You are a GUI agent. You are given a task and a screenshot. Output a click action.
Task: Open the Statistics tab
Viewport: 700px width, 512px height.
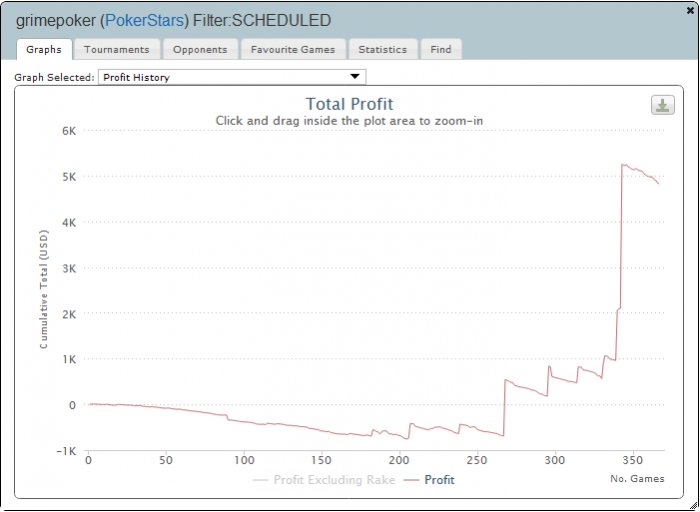[383, 49]
